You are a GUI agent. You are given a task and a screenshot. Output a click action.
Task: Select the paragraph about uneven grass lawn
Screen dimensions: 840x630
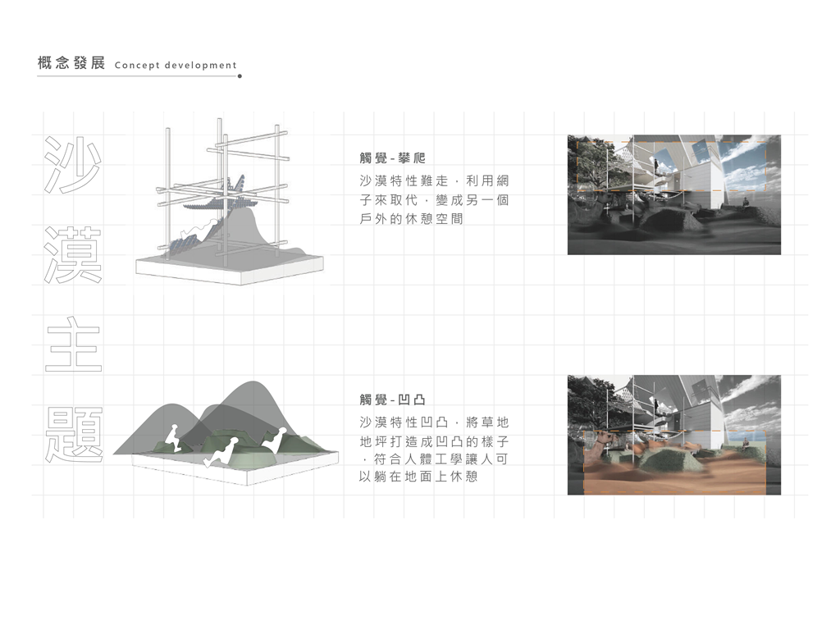point(434,450)
